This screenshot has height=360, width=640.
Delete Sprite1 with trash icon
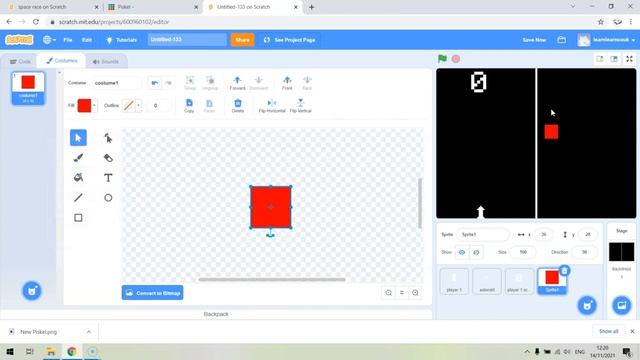(x=564, y=271)
